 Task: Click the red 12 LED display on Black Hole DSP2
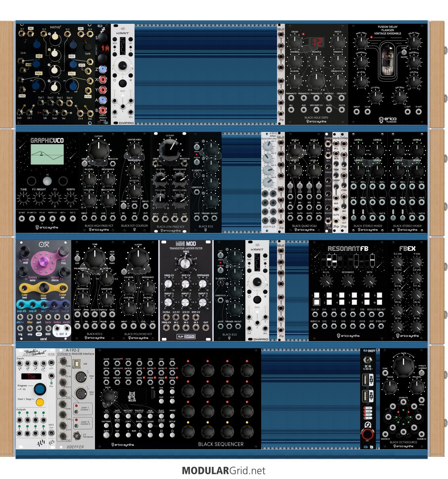(x=317, y=42)
